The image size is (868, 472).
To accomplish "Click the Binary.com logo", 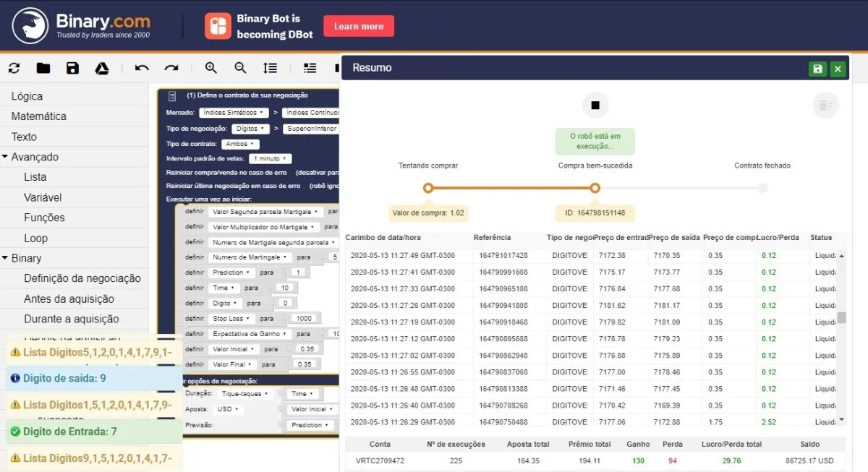I will [x=81, y=25].
